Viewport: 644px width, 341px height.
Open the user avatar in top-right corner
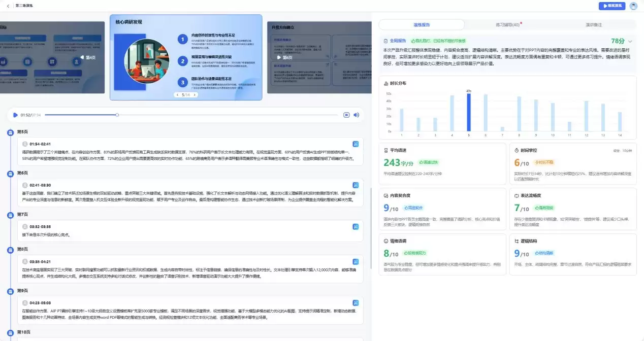point(633,6)
